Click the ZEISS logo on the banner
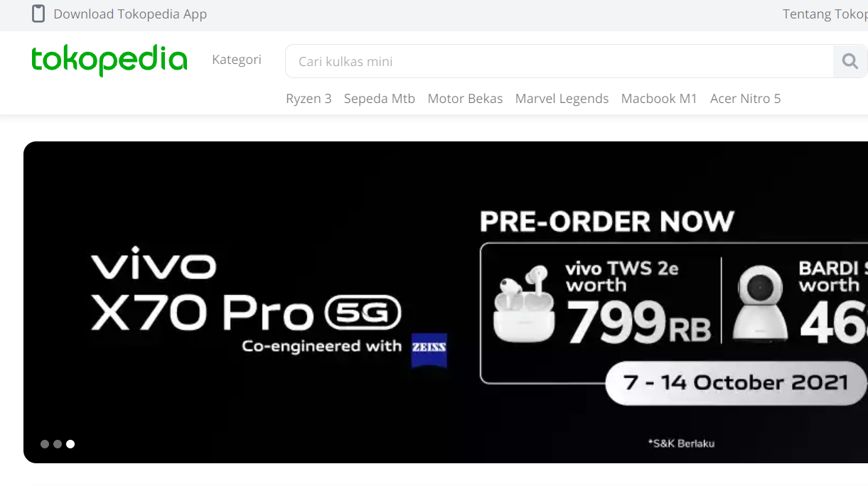The image size is (868, 486). coord(429,349)
